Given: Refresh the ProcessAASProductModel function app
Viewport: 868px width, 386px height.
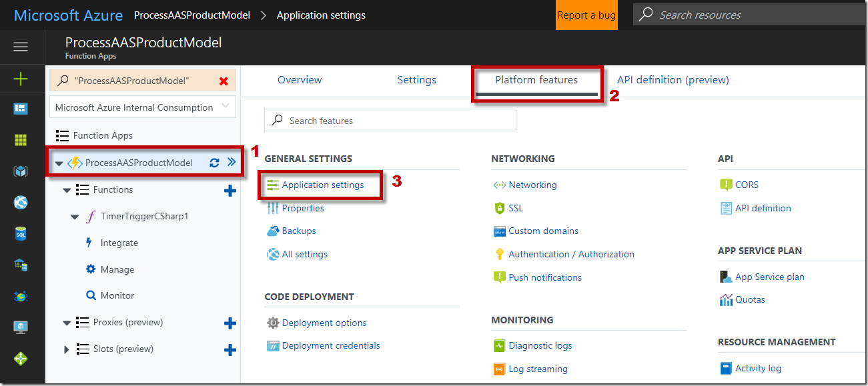Looking at the screenshot, I should (x=214, y=163).
